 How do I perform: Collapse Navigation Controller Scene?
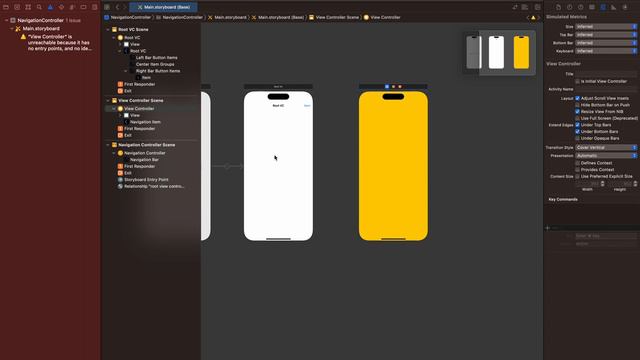pyautogui.click(x=108, y=145)
